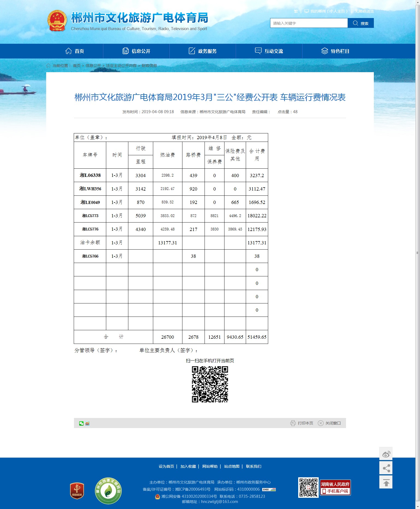The height and width of the screenshot is (509, 420).
Task: Click the monitor icon beside 我的郴州
Action: [x=307, y=11]
